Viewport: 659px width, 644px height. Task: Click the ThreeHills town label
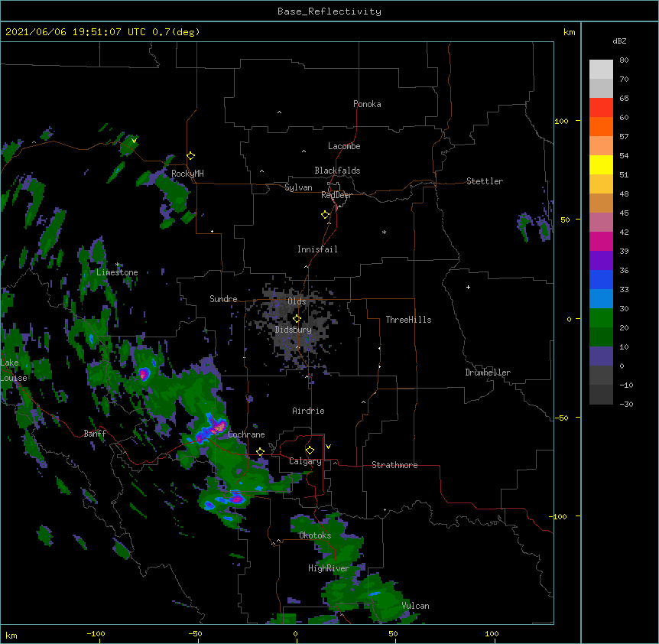pyautogui.click(x=408, y=320)
